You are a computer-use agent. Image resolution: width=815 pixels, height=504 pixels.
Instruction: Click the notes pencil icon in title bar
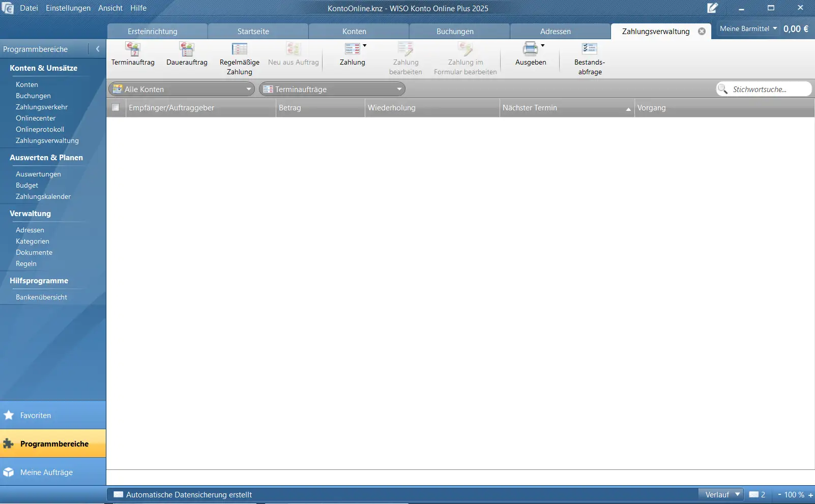712,8
